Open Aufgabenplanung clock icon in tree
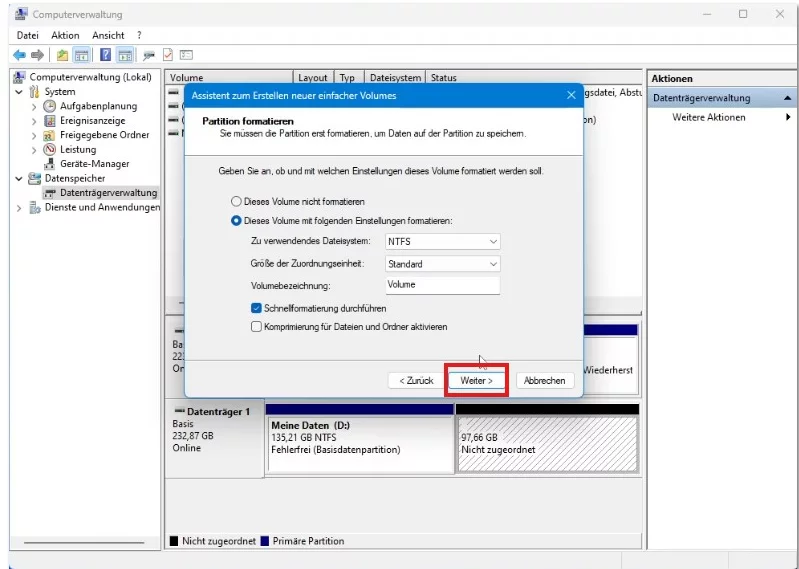 pos(49,106)
